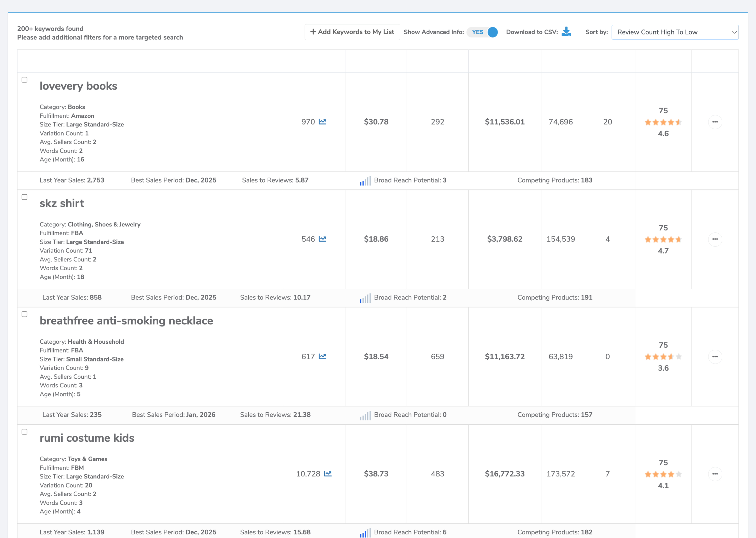Click Add Keywords to My List button
The width and height of the screenshot is (756, 538).
coord(352,32)
